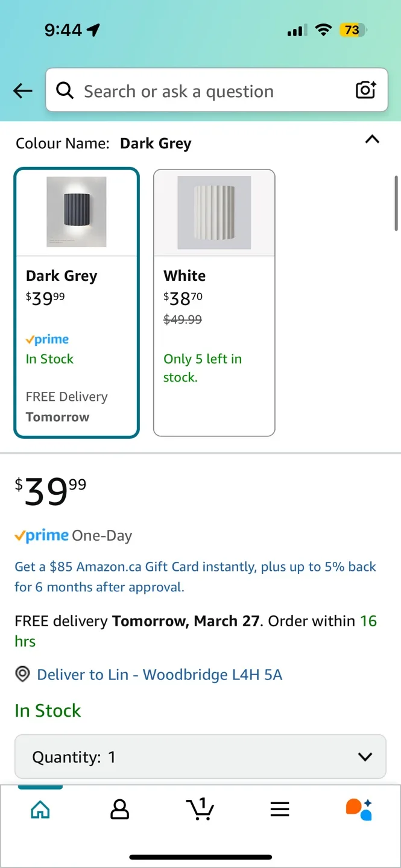Tap the White lamp thumbnail image

tap(214, 212)
